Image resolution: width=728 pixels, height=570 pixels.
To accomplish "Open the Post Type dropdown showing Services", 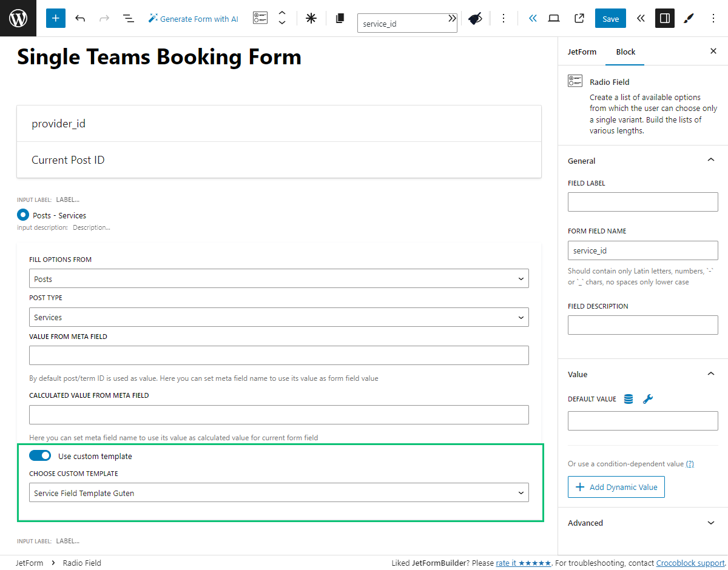I will click(x=278, y=317).
